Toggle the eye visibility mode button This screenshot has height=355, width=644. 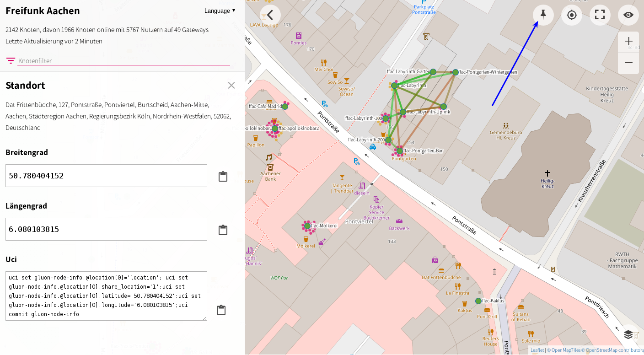pos(628,15)
